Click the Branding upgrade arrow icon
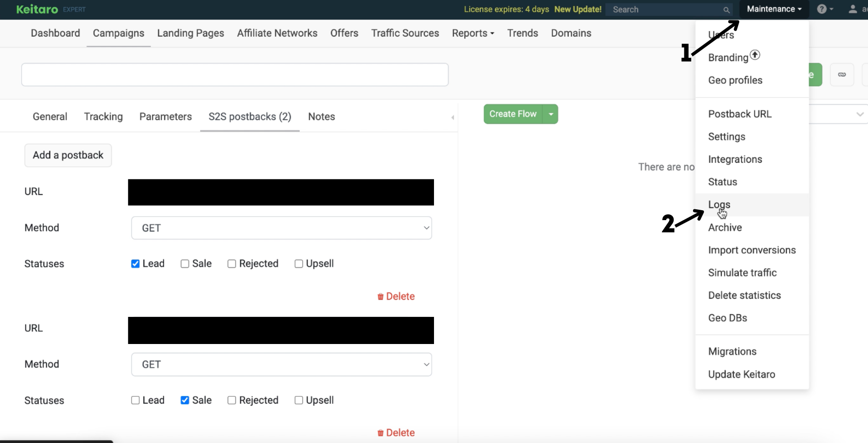 [755, 55]
